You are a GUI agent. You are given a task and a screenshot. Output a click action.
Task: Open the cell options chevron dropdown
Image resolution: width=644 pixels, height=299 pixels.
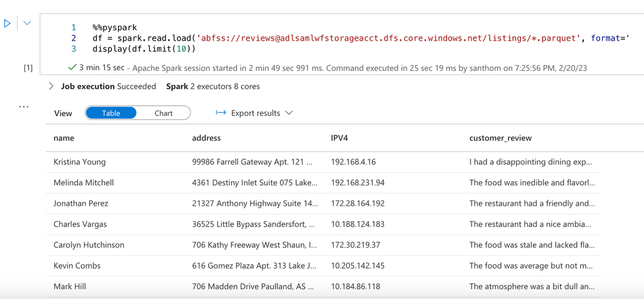[x=27, y=24]
